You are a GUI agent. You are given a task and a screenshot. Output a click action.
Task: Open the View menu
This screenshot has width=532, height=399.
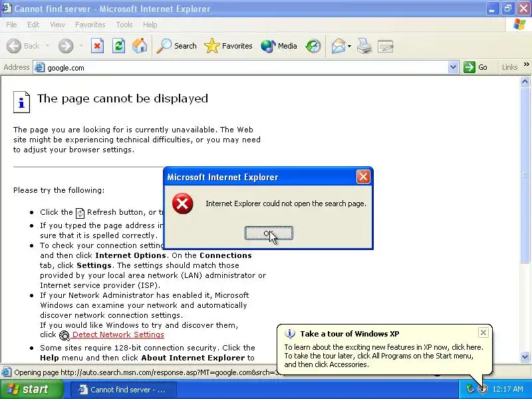point(57,25)
